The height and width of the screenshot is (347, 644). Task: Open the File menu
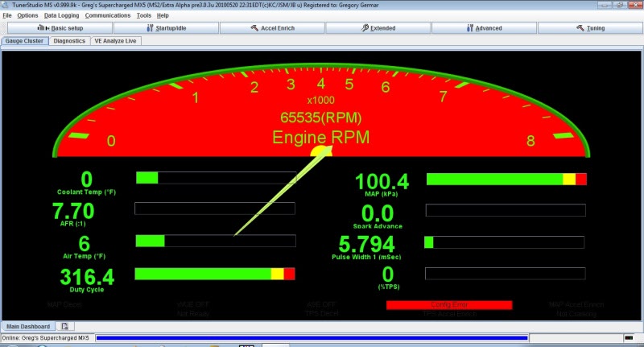tap(7, 15)
